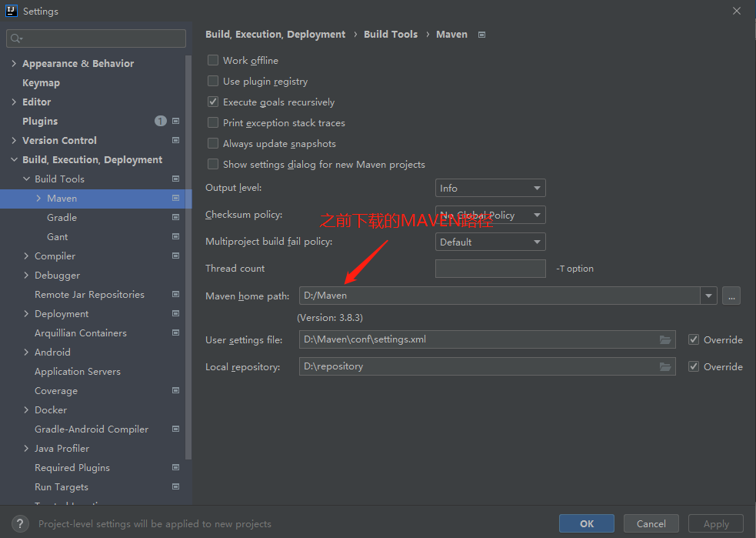Screen dimensions: 756x538
Task: Browse Maven home path with ellipsis button
Action: (731, 296)
